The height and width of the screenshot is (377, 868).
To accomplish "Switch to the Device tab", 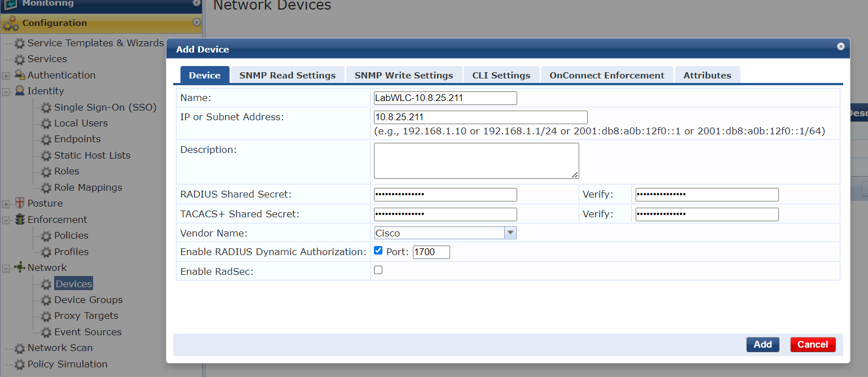I will [x=205, y=75].
